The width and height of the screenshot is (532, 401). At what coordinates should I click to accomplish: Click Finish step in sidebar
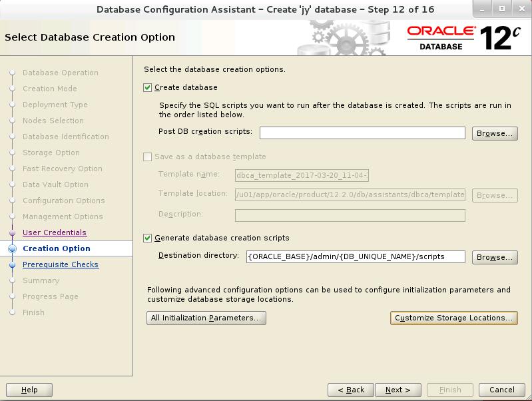click(x=33, y=312)
